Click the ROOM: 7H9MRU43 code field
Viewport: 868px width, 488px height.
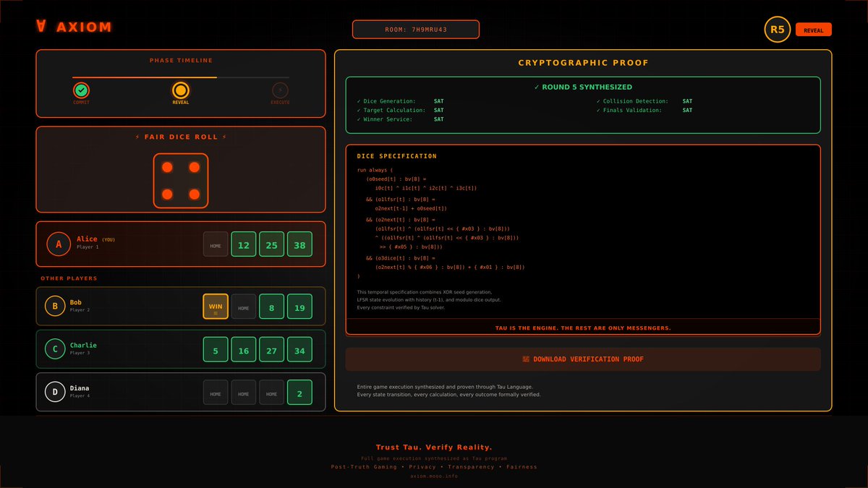[415, 29]
